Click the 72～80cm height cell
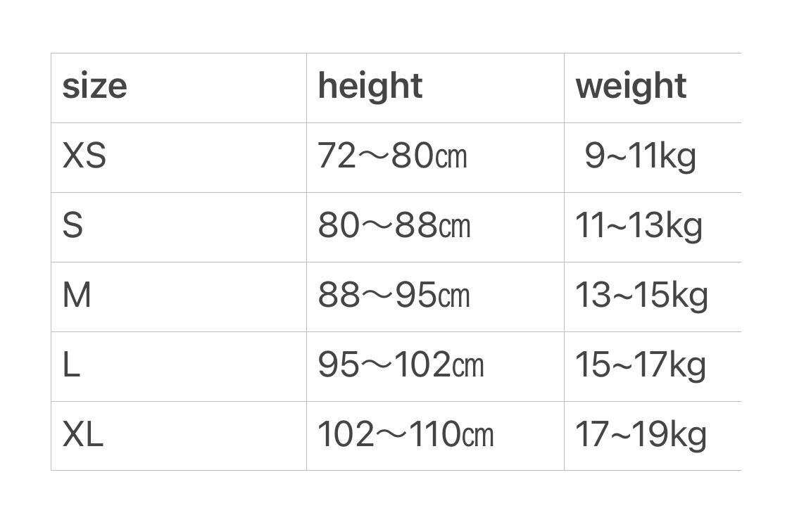The width and height of the screenshot is (792, 532). point(392,156)
